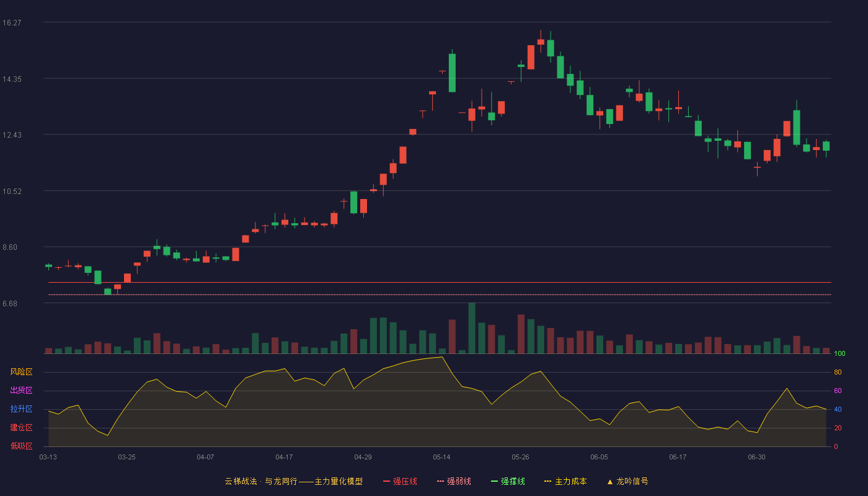Toggle the 龙吟信号 legend item

[x=627, y=481]
